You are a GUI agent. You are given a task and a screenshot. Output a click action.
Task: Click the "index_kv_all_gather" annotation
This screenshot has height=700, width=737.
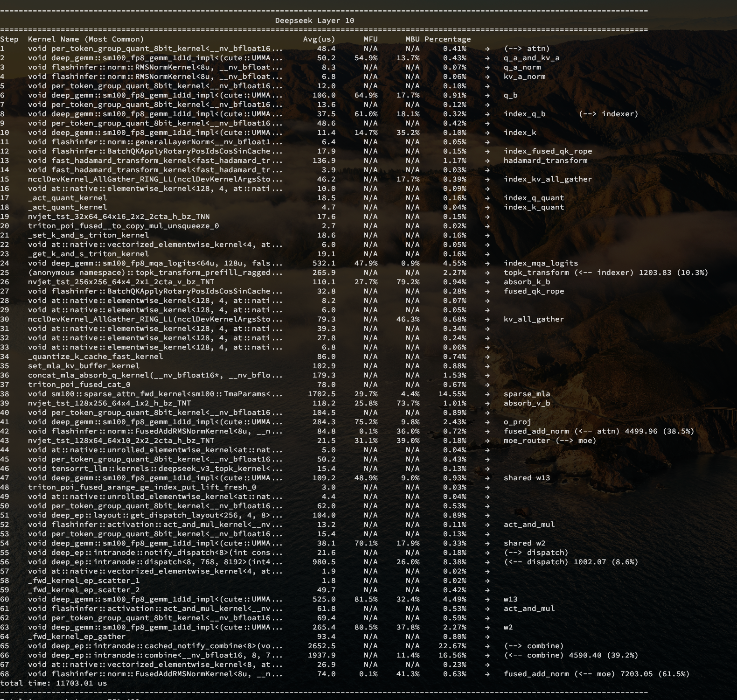coord(548,179)
